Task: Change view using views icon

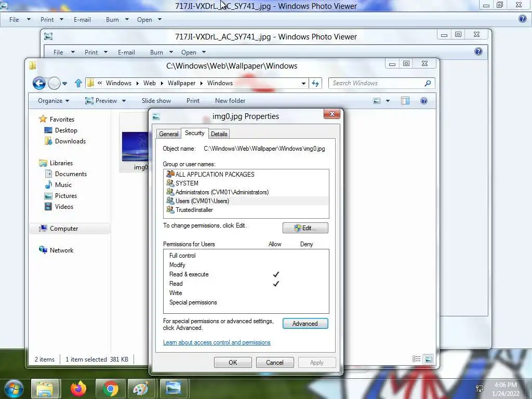Action: tap(377, 101)
